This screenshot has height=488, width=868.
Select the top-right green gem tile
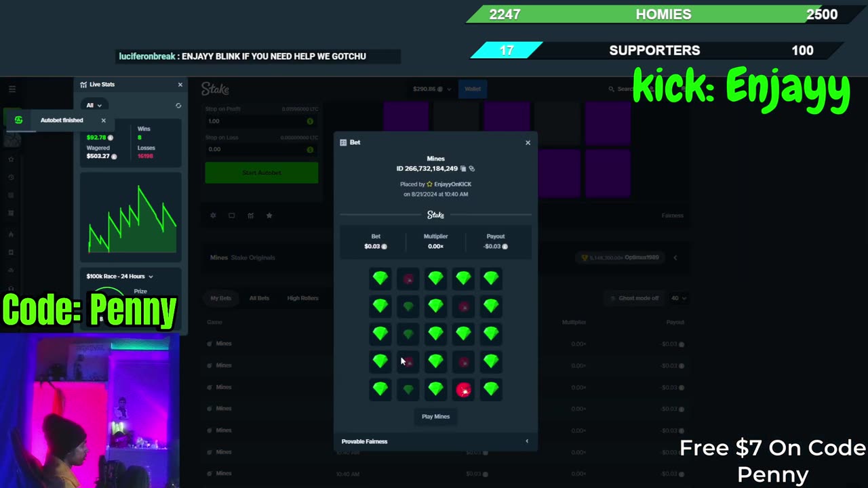(x=491, y=278)
